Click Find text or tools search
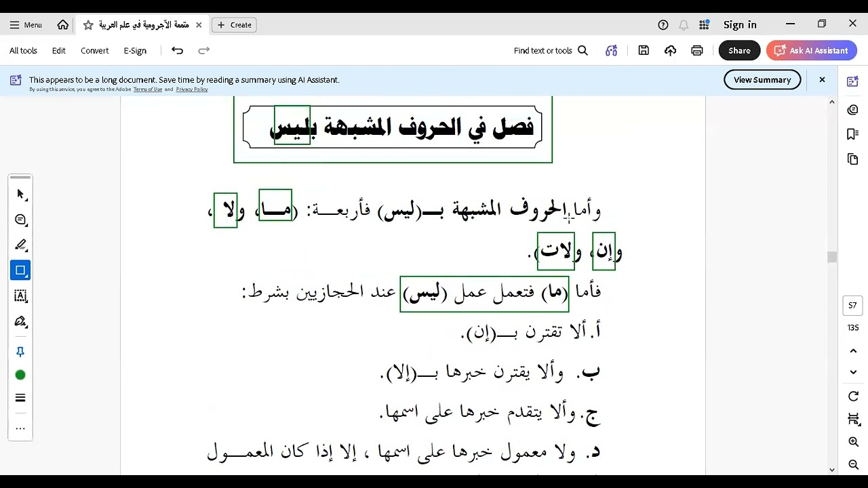 pos(551,50)
